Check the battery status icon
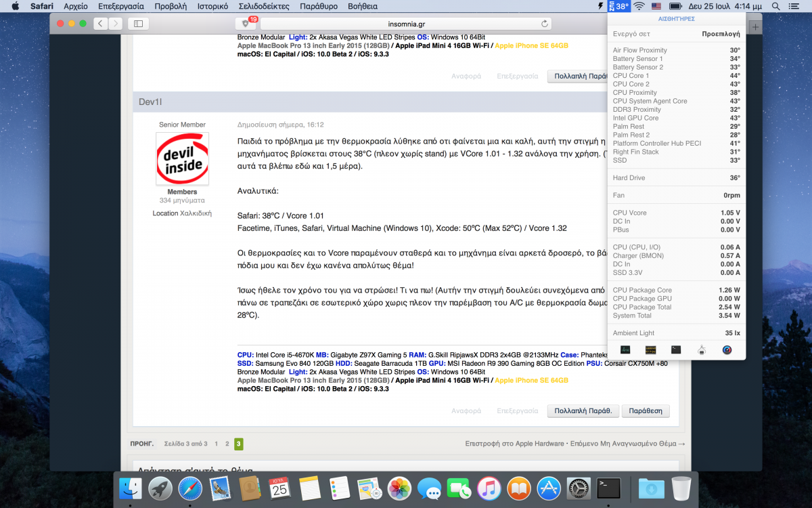 [675, 6]
